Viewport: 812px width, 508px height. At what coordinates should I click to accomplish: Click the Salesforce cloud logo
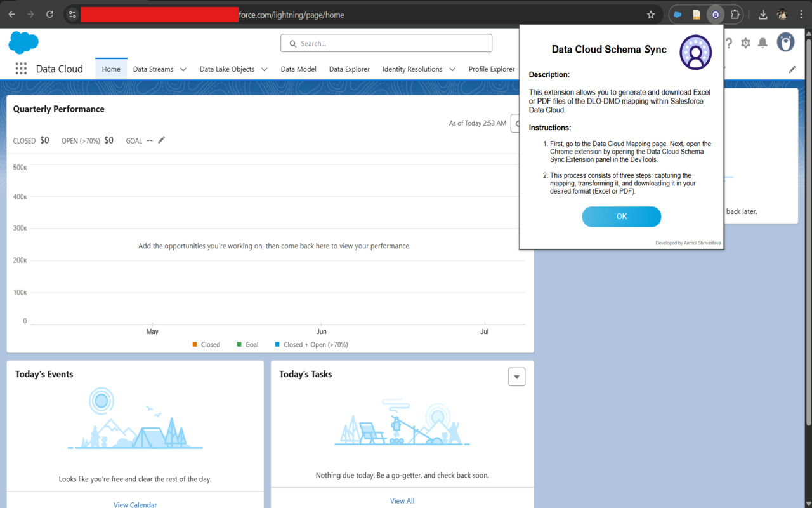pos(23,43)
